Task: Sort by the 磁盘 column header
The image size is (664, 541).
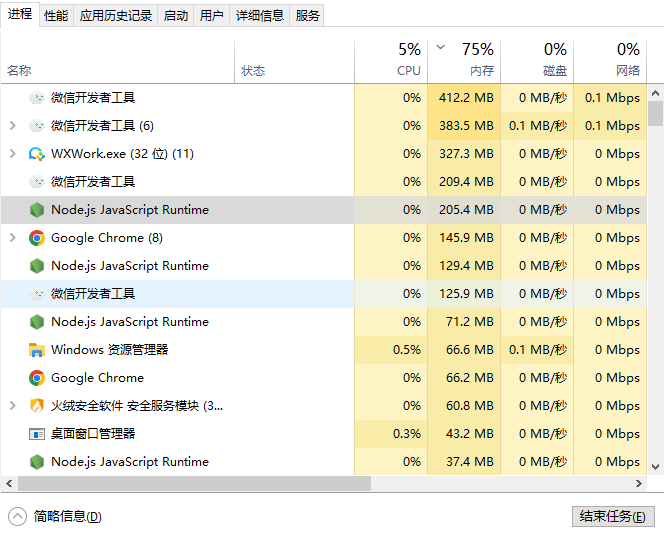Action: point(537,62)
